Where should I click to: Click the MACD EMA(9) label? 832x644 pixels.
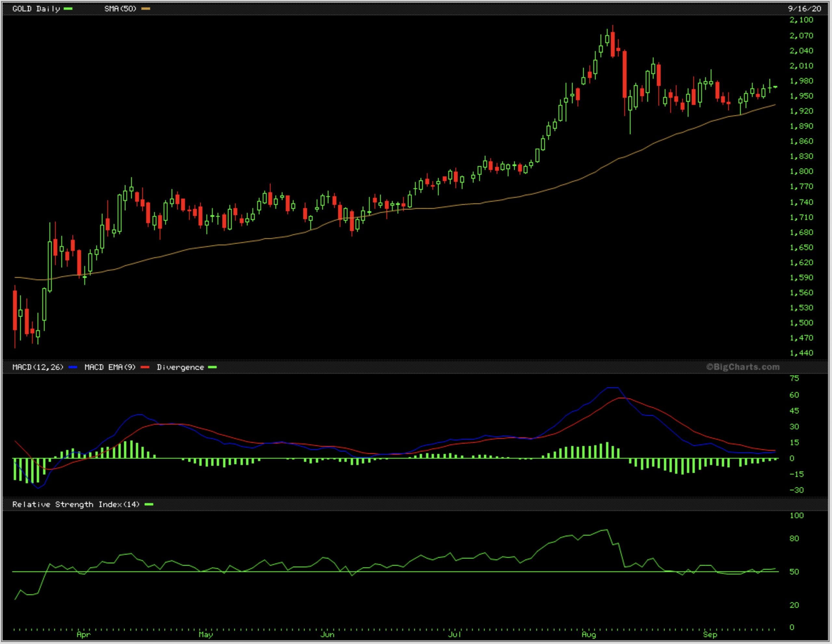pyautogui.click(x=110, y=367)
